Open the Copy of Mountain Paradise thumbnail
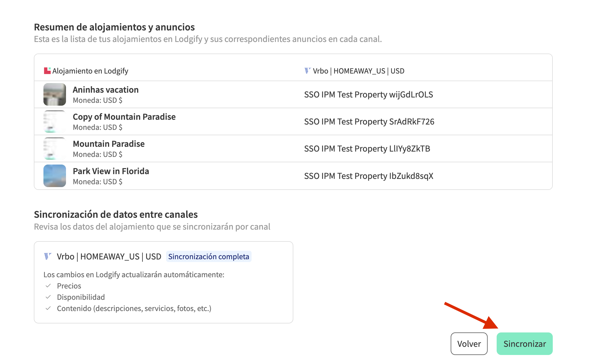This screenshot has width=590, height=364. 55,121
